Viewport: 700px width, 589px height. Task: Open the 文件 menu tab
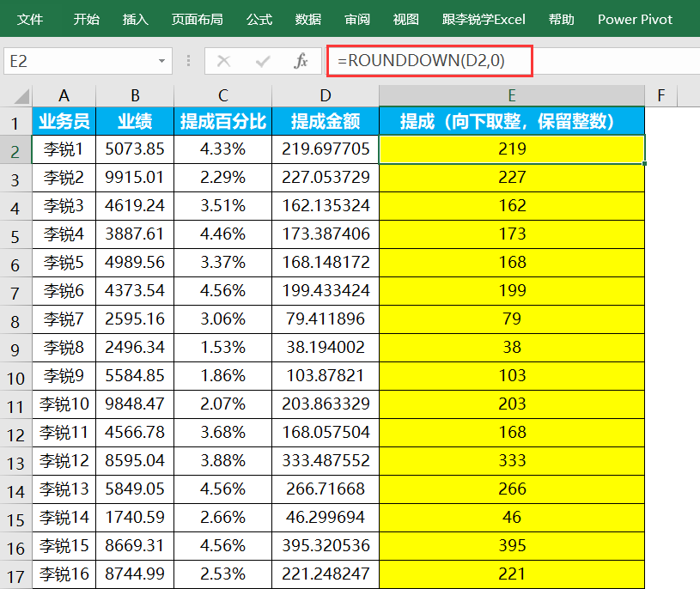pos(30,19)
